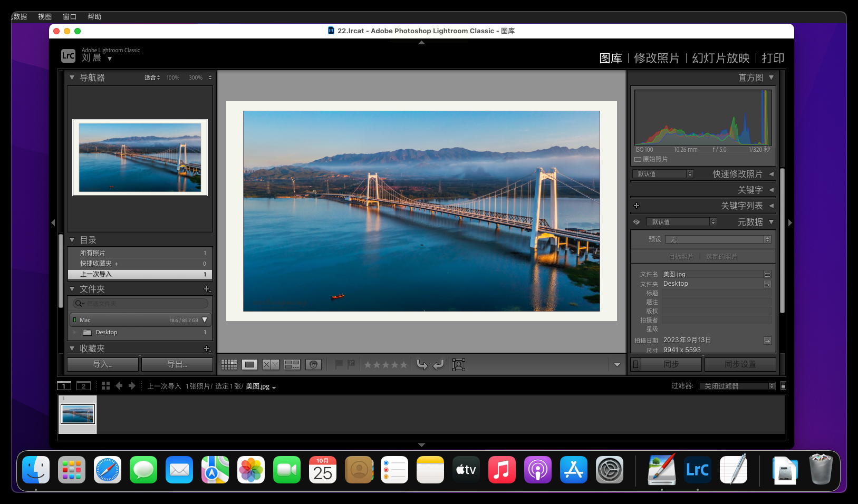The width and height of the screenshot is (858, 504).
Task: Collapse the 导航器 navigator panel
Action: 72,77
